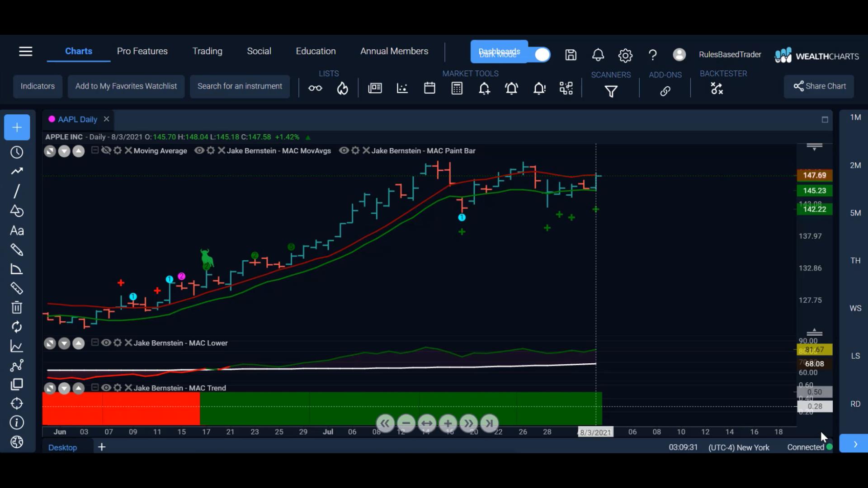This screenshot has width=868, height=488.
Task: Open the Annual Members menu
Action: pos(394,51)
